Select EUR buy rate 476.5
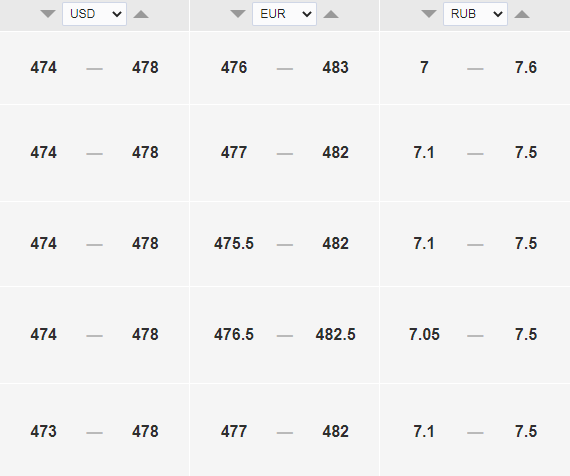This screenshot has width=570, height=476. (234, 334)
